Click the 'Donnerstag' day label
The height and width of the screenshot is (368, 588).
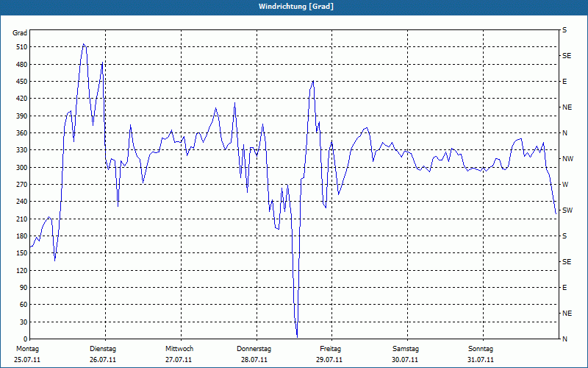click(x=254, y=349)
